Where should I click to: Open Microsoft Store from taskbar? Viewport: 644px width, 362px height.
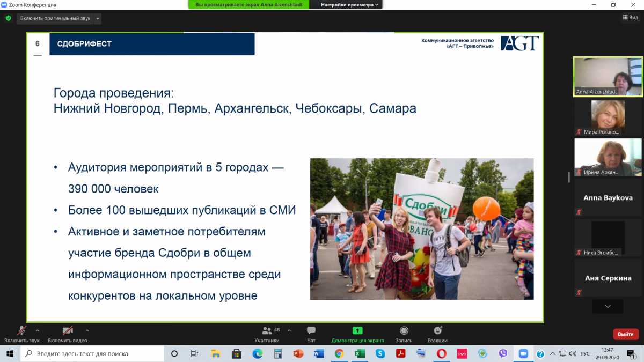coord(236,354)
